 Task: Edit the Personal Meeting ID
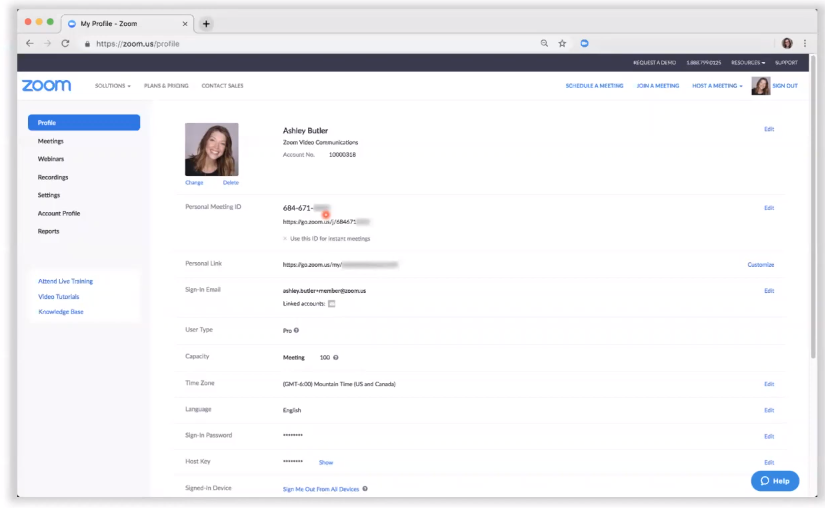pyautogui.click(x=769, y=208)
